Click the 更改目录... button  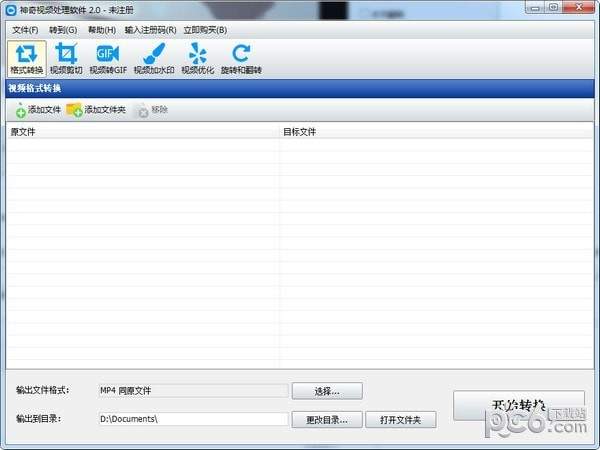click(327, 420)
